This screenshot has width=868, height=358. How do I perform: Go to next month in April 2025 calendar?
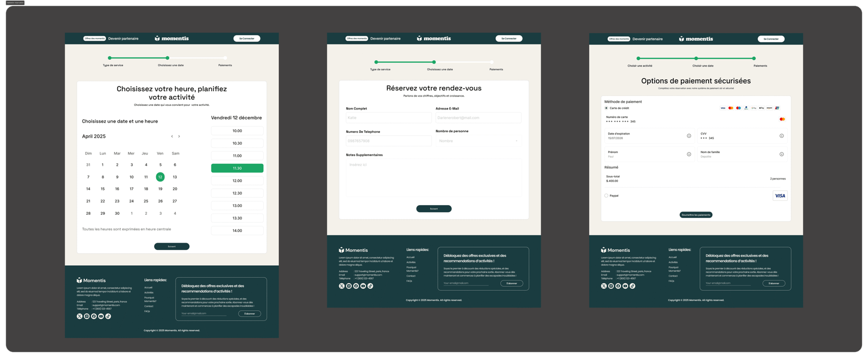[x=179, y=137]
